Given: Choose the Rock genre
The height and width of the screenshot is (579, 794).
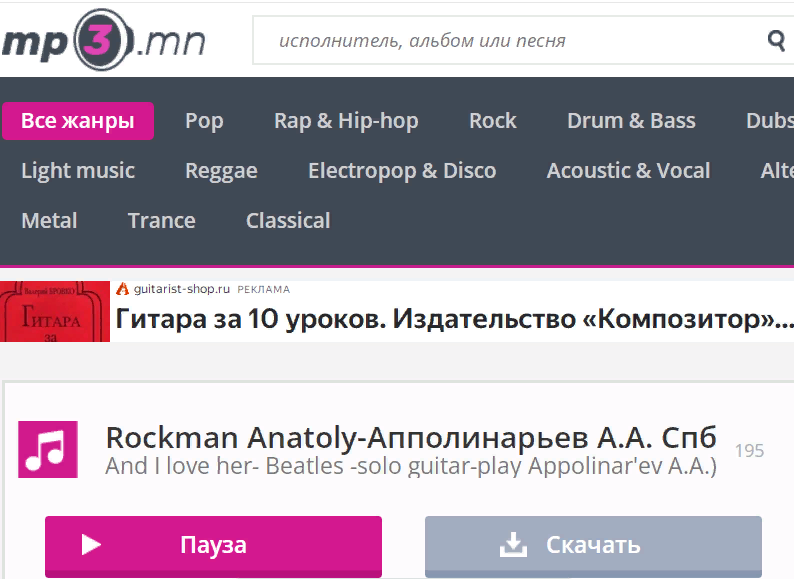Looking at the screenshot, I should [493, 121].
